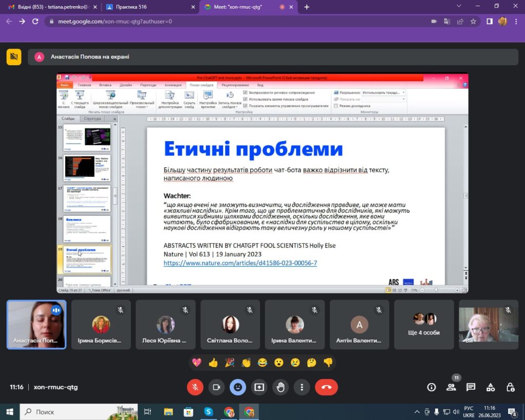Image resolution: width=525 pixels, height=420 pixels.
Task: Send the thumbs up emoji reaction
Action: pos(213,363)
